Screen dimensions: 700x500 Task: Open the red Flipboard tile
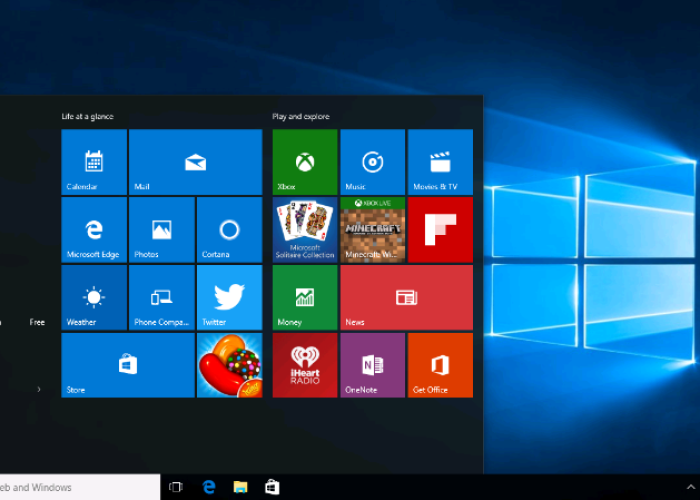(440, 230)
